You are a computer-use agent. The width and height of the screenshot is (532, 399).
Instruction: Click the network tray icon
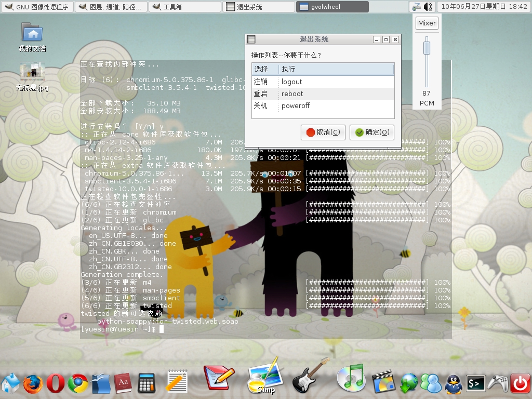tap(416, 6)
